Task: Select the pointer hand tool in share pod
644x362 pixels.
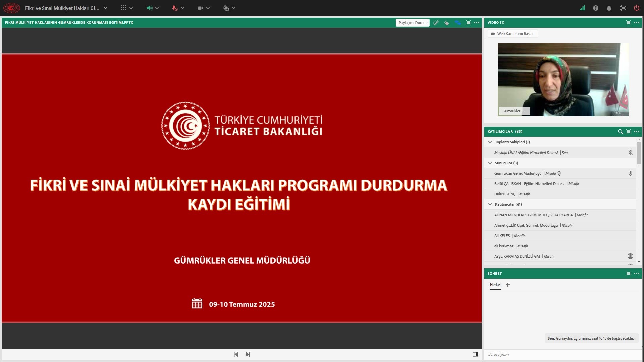Action: point(447,23)
